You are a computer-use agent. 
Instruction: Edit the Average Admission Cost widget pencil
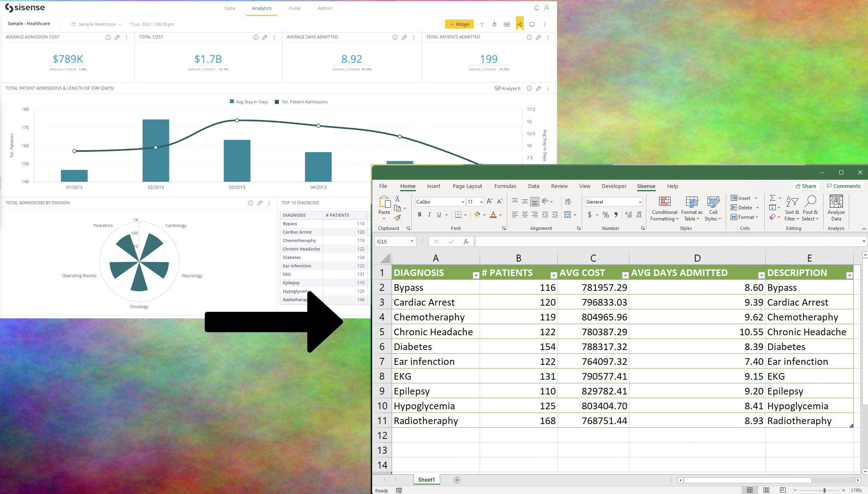117,37
